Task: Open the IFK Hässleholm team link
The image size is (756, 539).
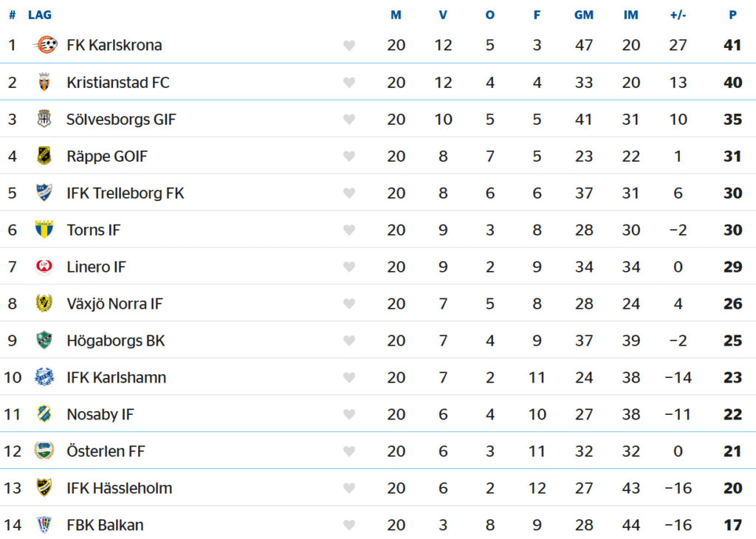Action: [x=119, y=488]
